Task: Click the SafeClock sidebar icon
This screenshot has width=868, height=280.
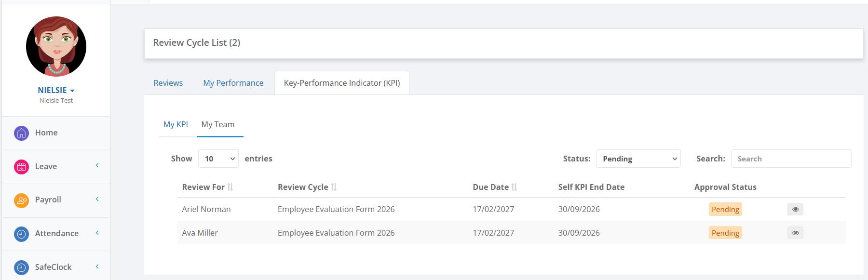Action: pyautogui.click(x=21, y=267)
